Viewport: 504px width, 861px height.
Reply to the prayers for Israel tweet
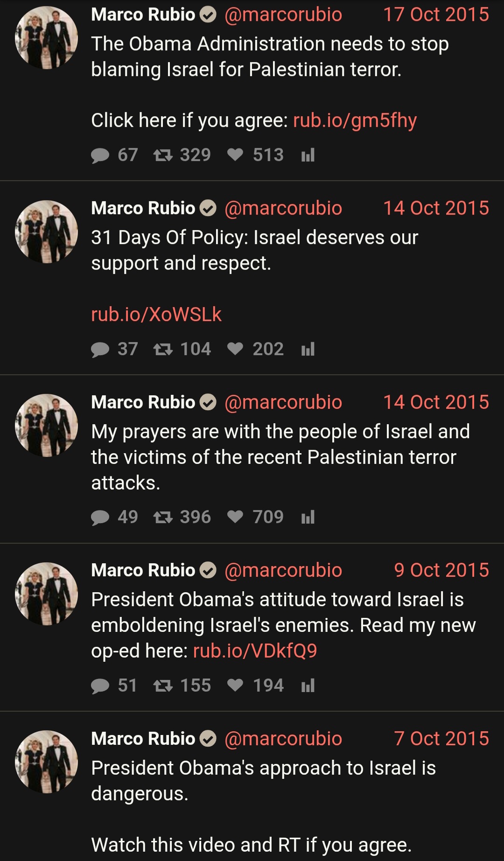click(100, 518)
